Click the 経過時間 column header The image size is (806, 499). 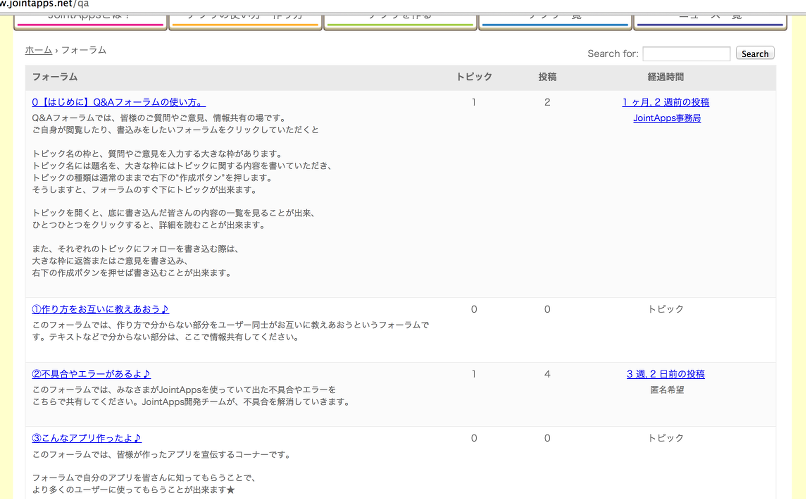click(x=665, y=77)
